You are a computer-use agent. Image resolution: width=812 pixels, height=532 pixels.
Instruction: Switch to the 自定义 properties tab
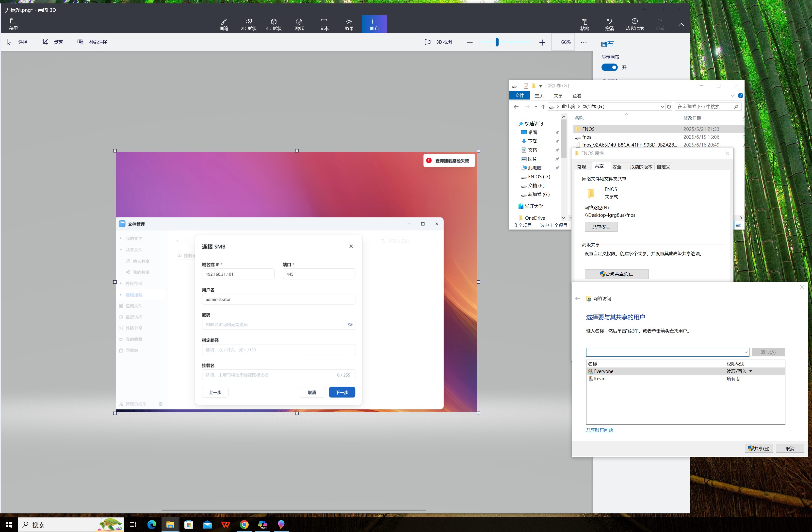tap(663, 167)
